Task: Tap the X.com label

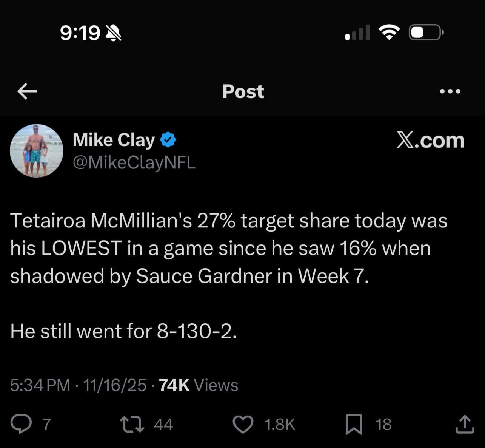Action: tap(431, 141)
